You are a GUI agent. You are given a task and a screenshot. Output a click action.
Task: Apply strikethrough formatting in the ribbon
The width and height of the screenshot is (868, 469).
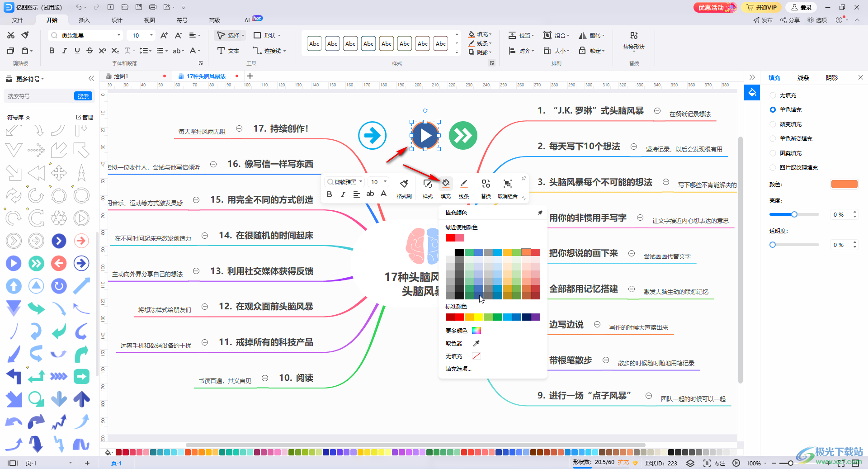(x=90, y=51)
